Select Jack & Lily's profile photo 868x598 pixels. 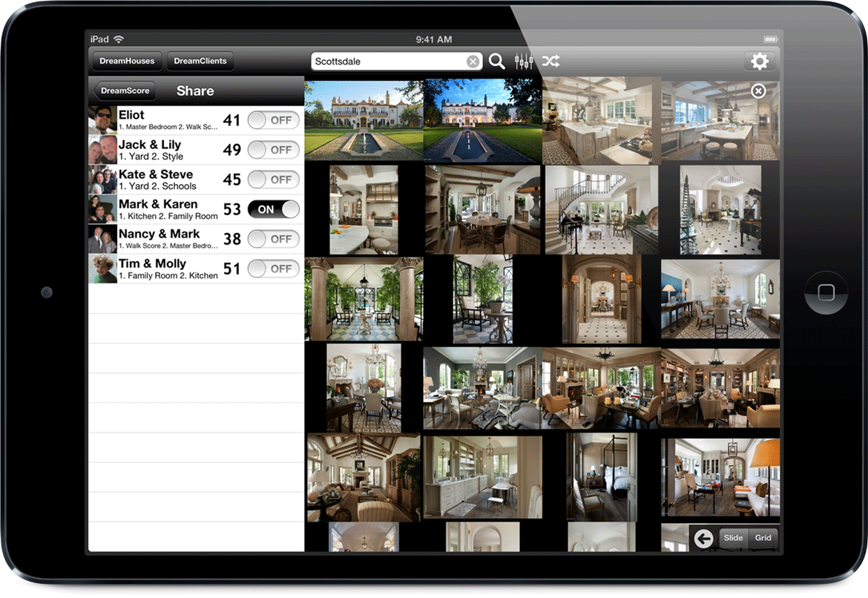point(103,150)
